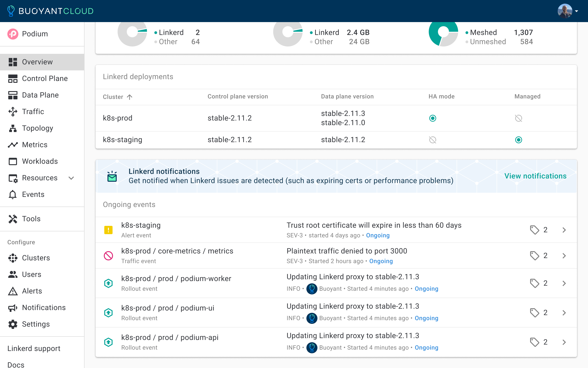Go to Data Plane page
This screenshot has height=368, width=588.
pyautogui.click(x=42, y=95)
